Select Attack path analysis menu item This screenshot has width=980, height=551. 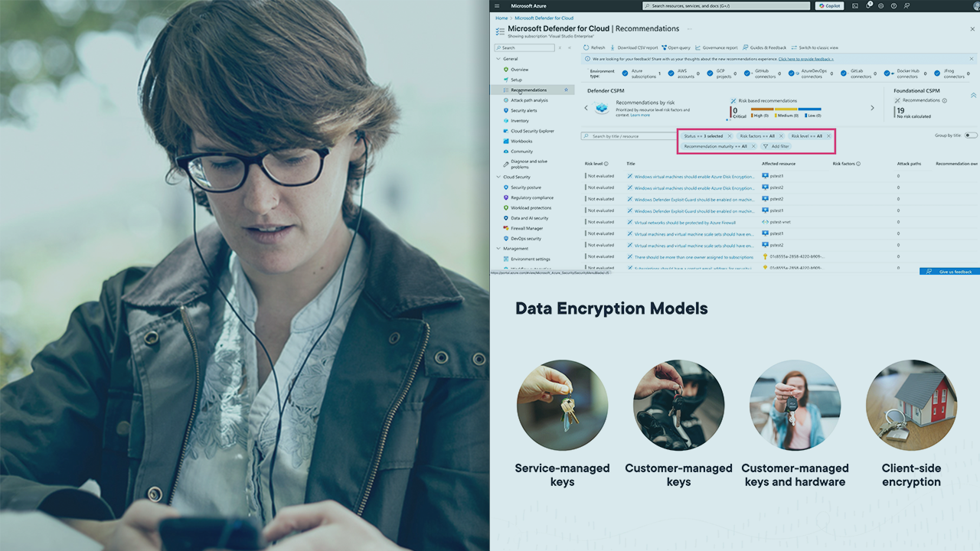pos(529,100)
